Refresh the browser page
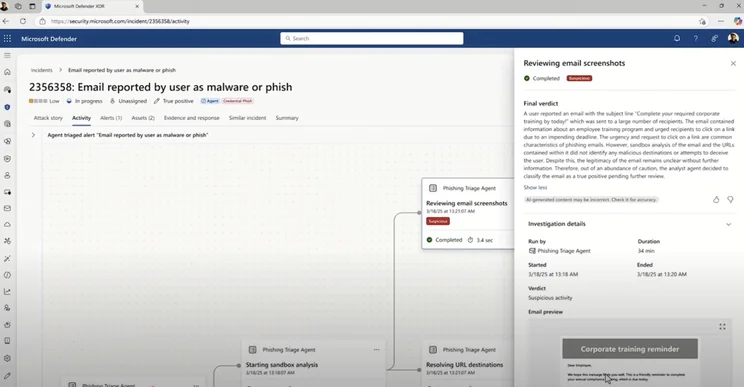 [x=23, y=21]
